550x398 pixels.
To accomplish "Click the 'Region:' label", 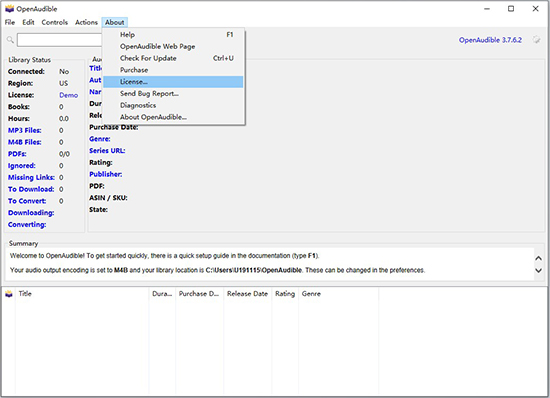I will [x=20, y=83].
